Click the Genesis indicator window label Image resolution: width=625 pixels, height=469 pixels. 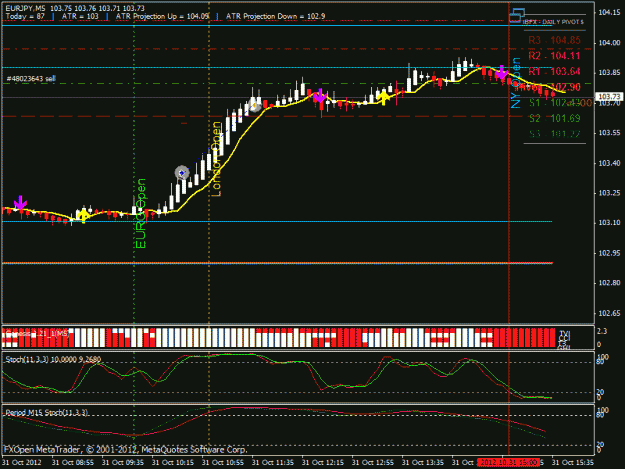click(x=37, y=333)
